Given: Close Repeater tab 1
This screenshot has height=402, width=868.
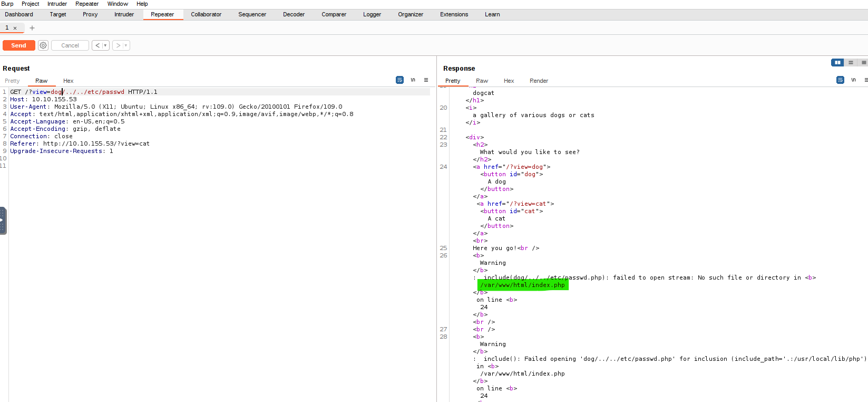Looking at the screenshot, I should [15, 28].
